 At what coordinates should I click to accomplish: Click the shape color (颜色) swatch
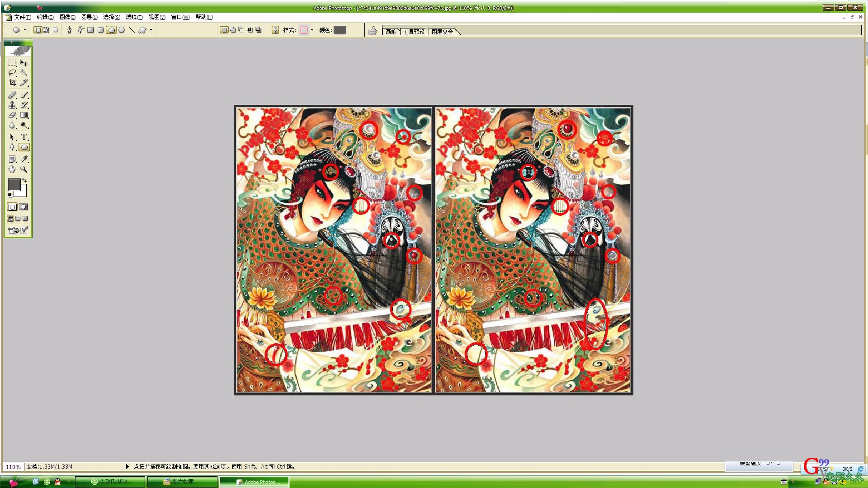[x=340, y=30]
